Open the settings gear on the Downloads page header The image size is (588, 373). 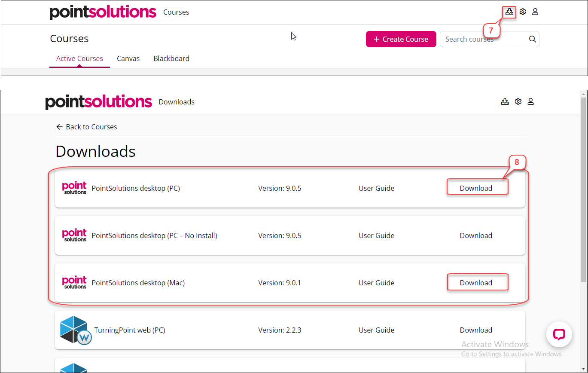point(518,102)
